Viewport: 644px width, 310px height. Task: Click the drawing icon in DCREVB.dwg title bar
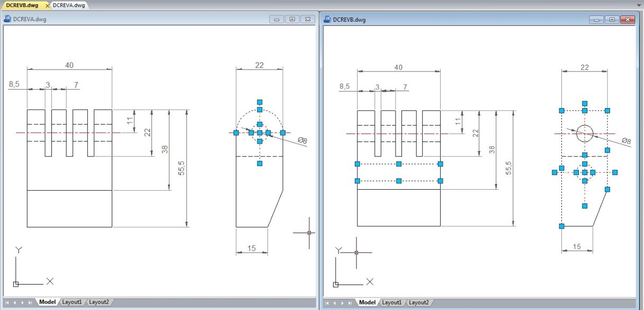tap(327, 20)
